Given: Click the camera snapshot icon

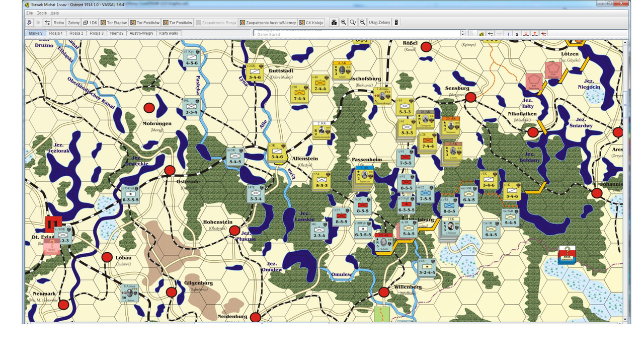Looking at the screenshot, I should (x=334, y=23).
